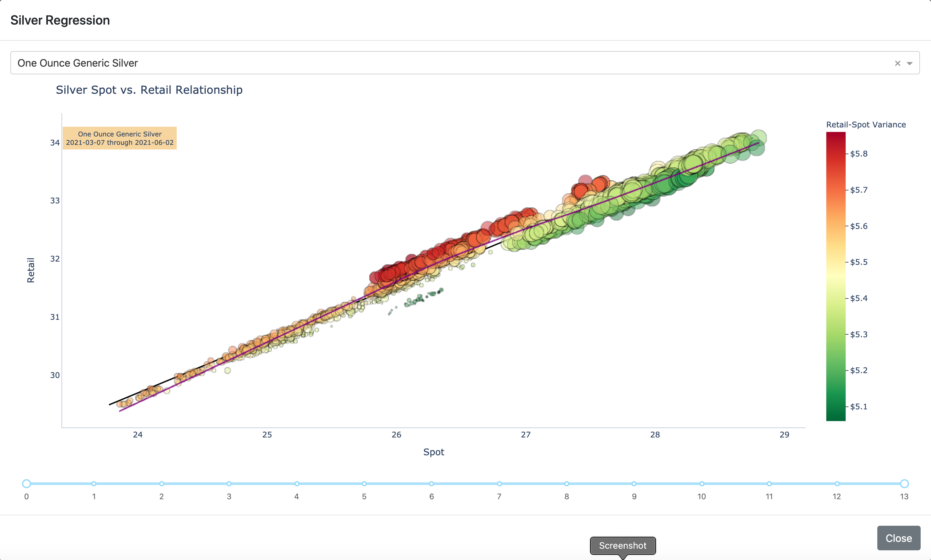Click the Silver Spot vs. Retail Relationship title
This screenshot has width=931, height=560.
[149, 90]
